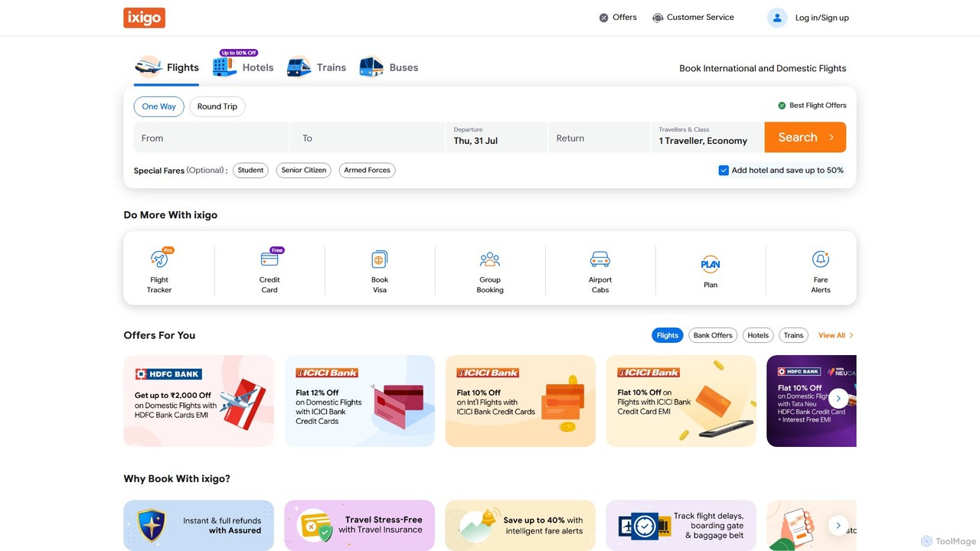Click the next arrow on offers carousel
Screen dimensions: 980x551
tap(838, 398)
